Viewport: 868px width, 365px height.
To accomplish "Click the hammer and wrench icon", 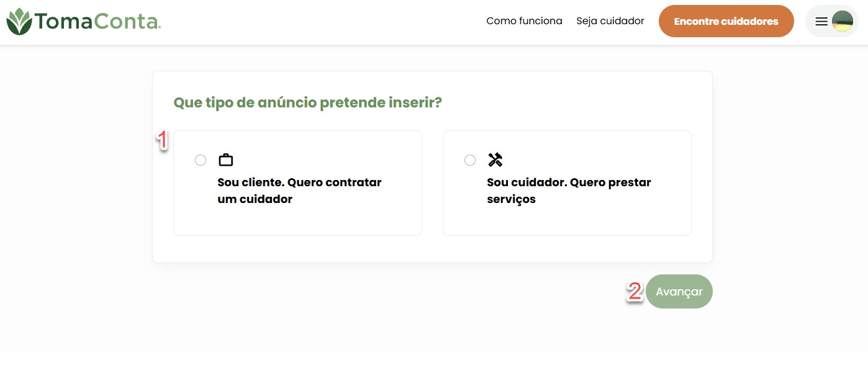I will 495,160.
